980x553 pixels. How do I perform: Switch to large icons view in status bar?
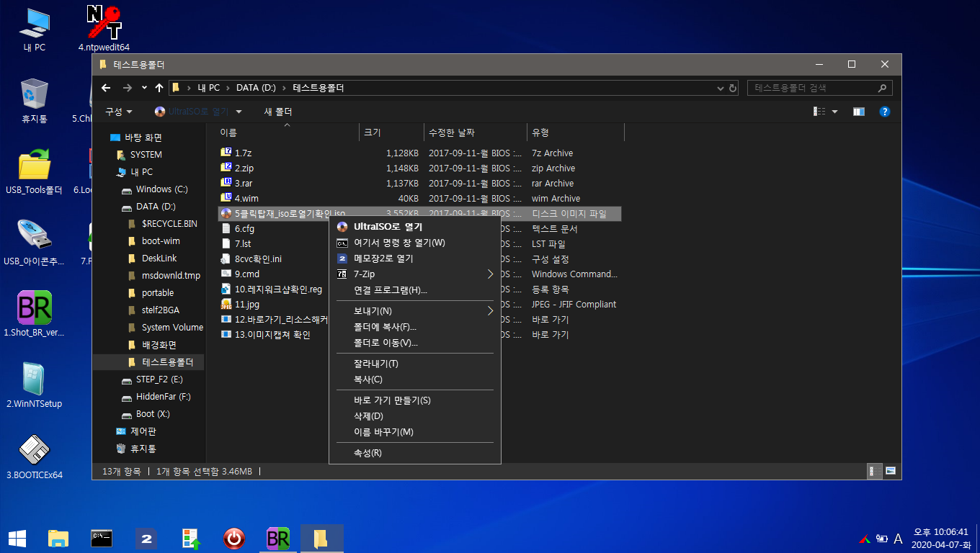point(891,471)
